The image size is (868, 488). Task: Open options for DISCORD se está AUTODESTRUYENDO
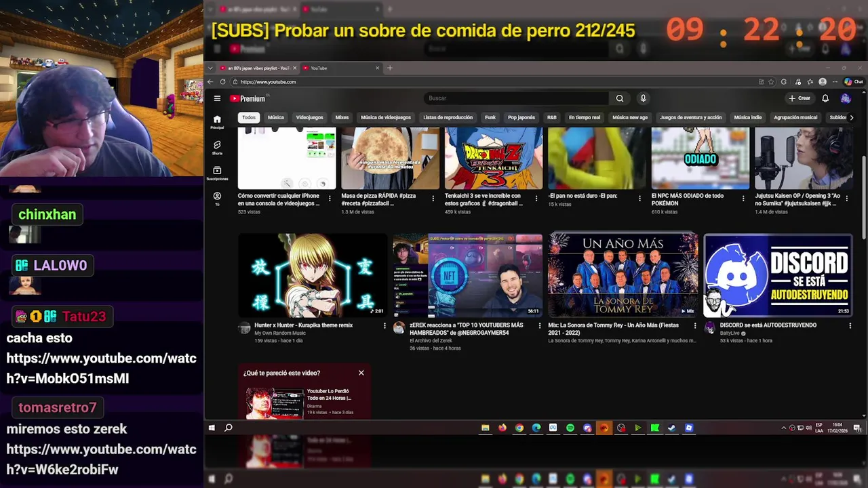click(850, 326)
